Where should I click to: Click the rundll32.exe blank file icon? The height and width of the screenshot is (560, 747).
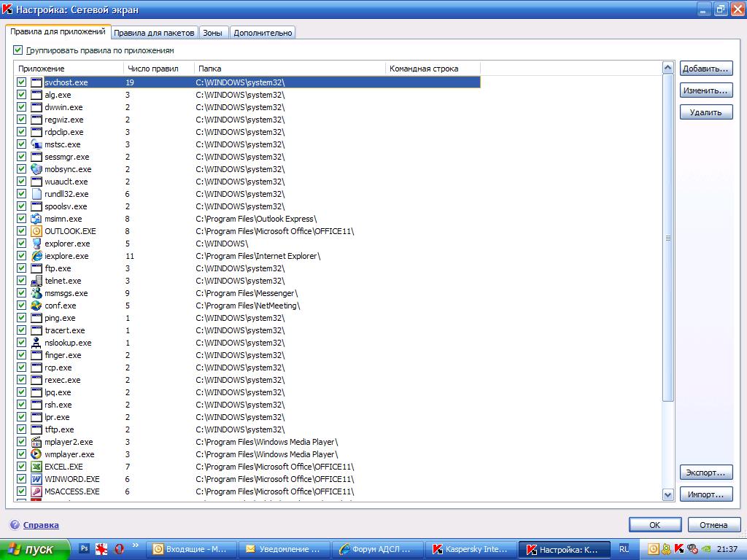pos(36,194)
